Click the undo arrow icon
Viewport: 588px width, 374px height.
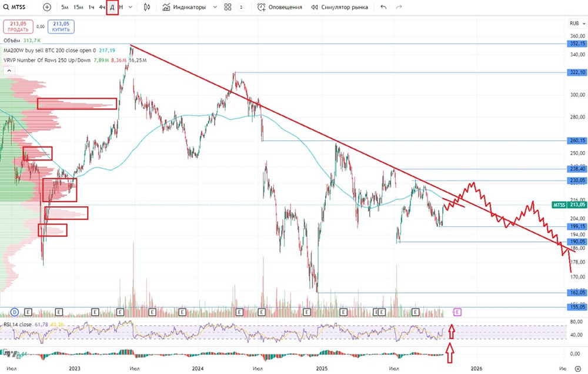pos(383,7)
